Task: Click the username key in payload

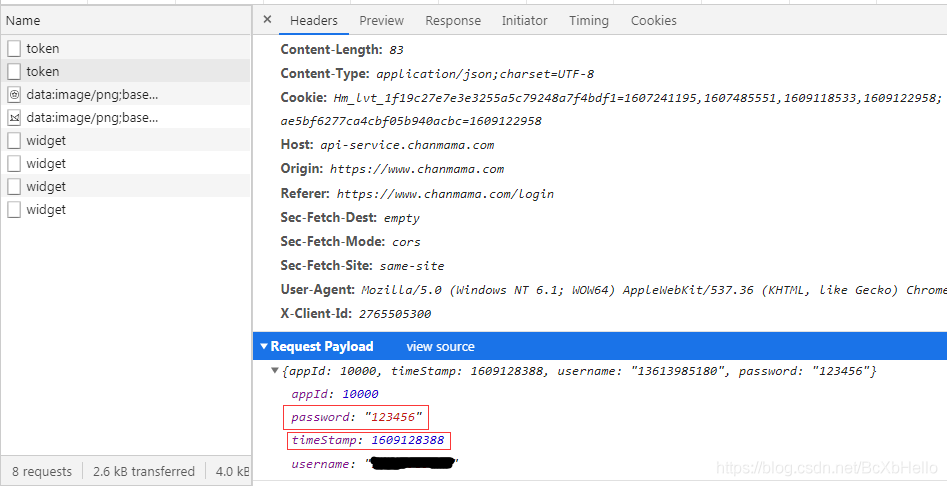Action: coord(320,464)
